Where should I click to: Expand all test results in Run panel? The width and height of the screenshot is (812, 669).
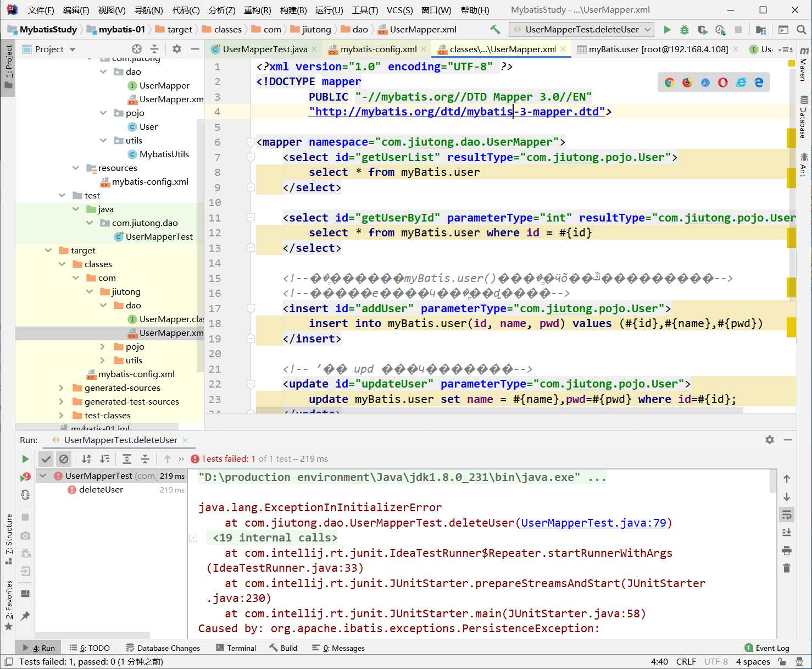127,459
